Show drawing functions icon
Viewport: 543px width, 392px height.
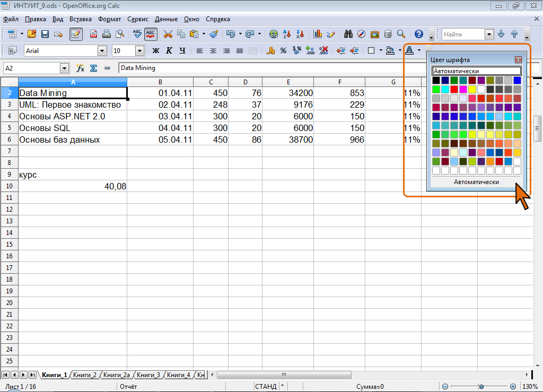coord(330,34)
